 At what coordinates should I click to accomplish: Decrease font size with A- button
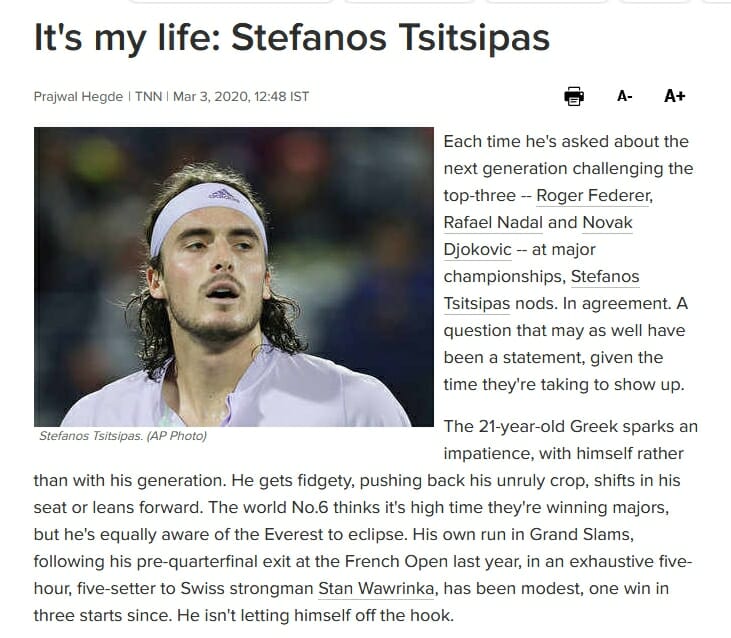point(624,96)
